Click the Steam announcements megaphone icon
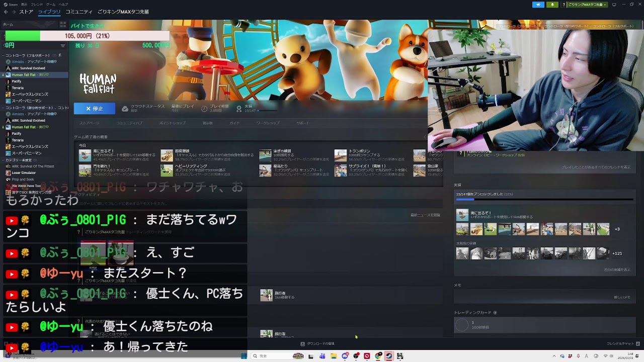The height and width of the screenshot is (362, 644). (538, 5)
